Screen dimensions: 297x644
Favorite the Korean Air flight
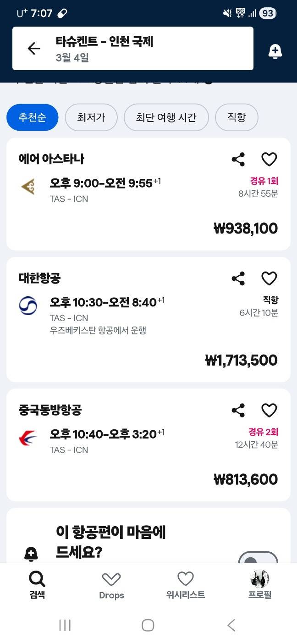pos(269,278)
